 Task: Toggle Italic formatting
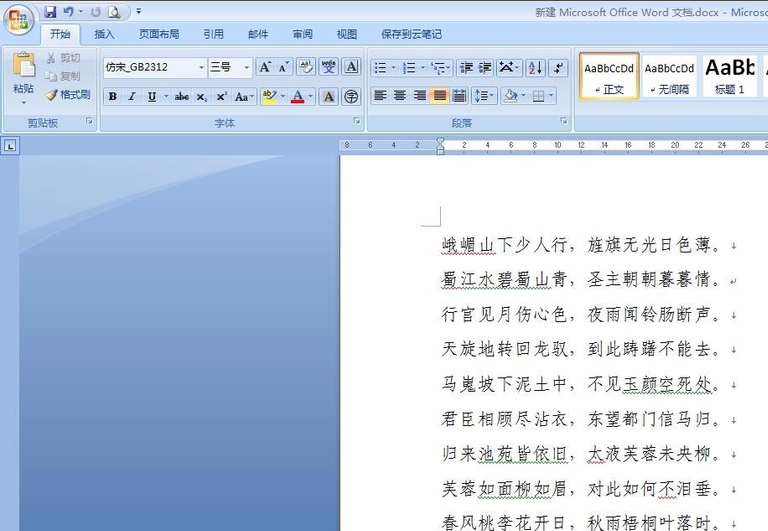click(x=132, y=97)
